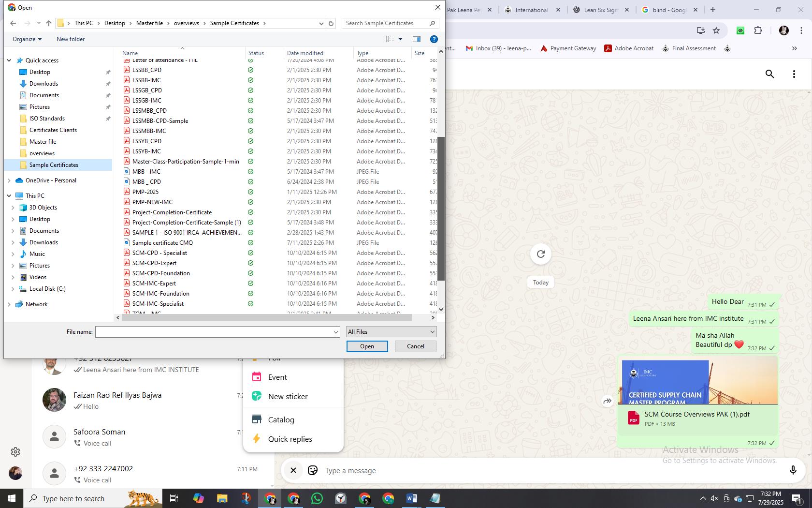Click overviews in the address breadcrumb
The width and height of the screenshot is (812, 508).
click(187, 23)
